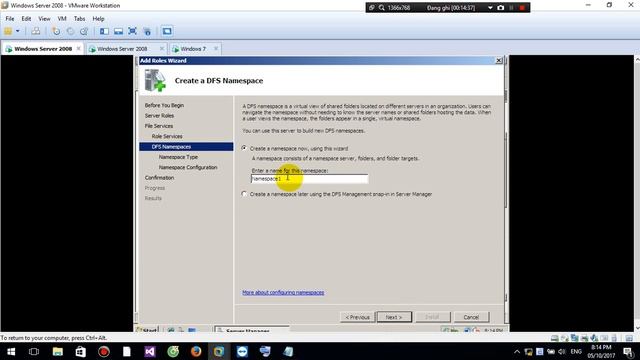Enter full screen mode
Screen dimensions: 640x360
click(x=132, y=31)
